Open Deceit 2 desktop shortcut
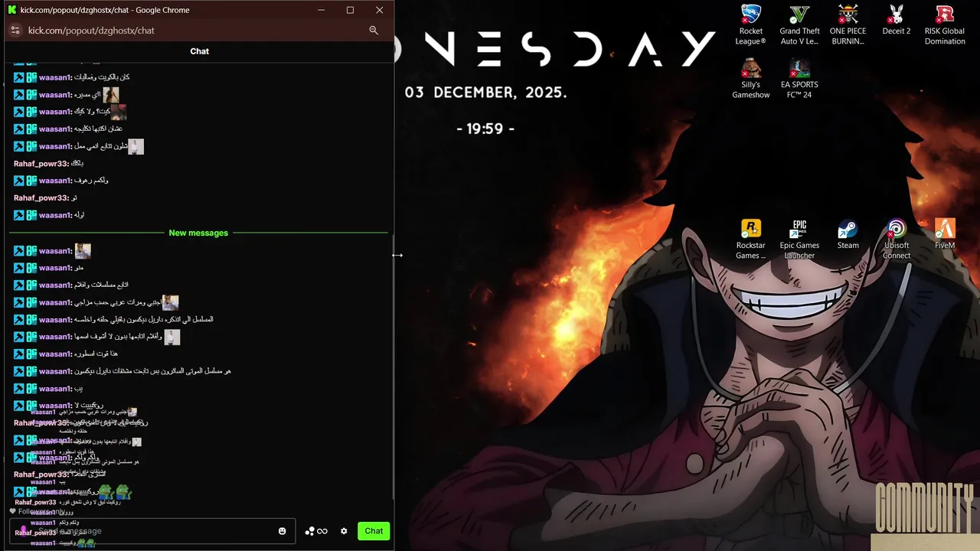Image resolution: width=980 pixels, height=551 pixels. point(897,21)
